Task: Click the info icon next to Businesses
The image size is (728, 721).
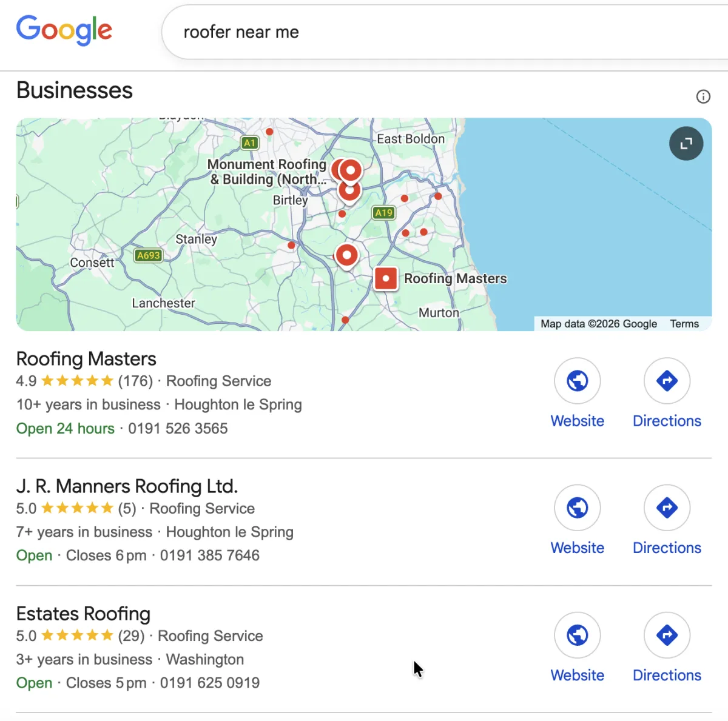Action: coord(703,96)
